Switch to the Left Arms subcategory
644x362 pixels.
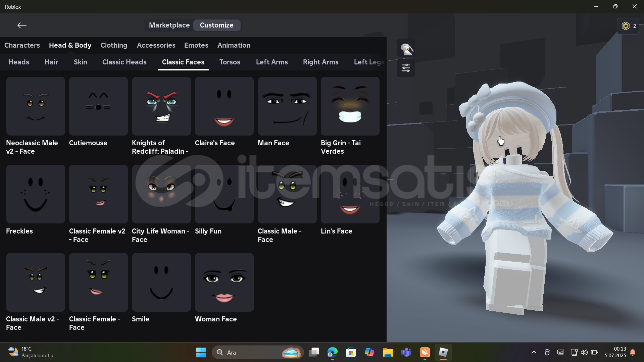pyautogui.click(x=272, y=62)
